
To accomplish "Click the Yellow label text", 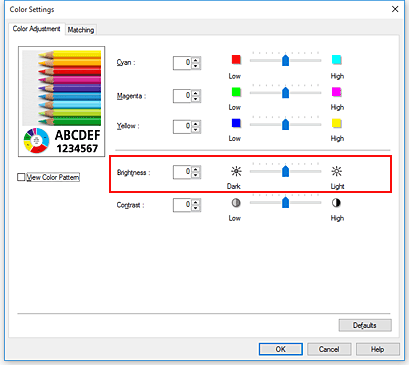I will [x=128, y=126].
